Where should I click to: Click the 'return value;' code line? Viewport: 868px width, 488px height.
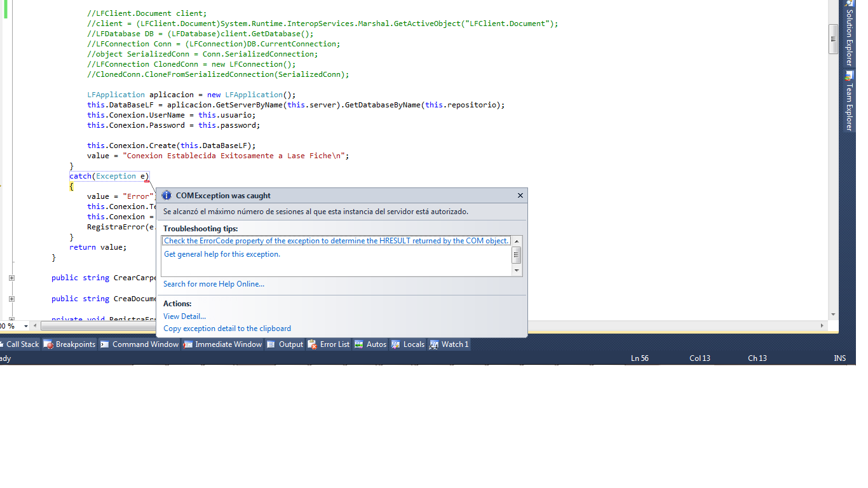click(98, 247)
